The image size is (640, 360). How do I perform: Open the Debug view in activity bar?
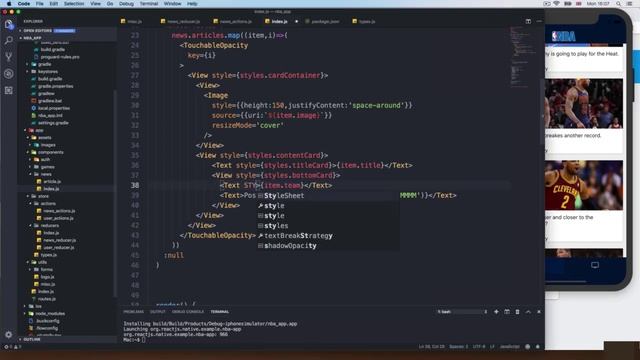pyautogui.click(x=9, y=73)
